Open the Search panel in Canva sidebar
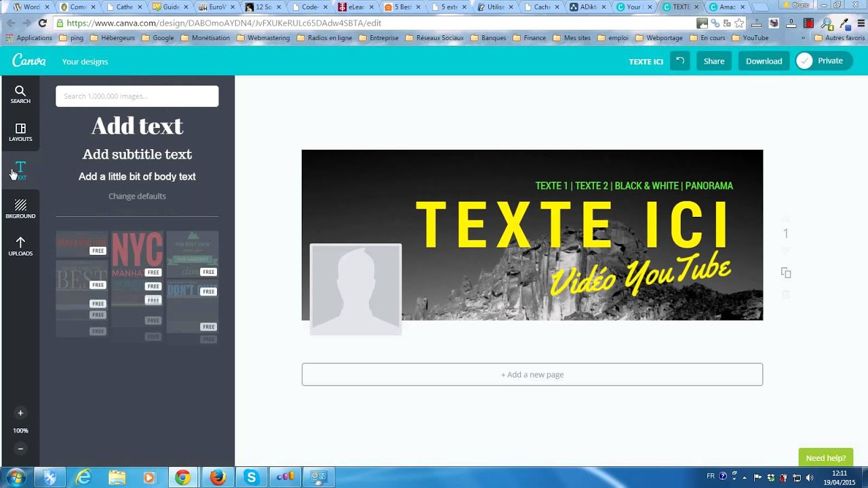The width and height of the screenshot is (868, 488). 20,95
